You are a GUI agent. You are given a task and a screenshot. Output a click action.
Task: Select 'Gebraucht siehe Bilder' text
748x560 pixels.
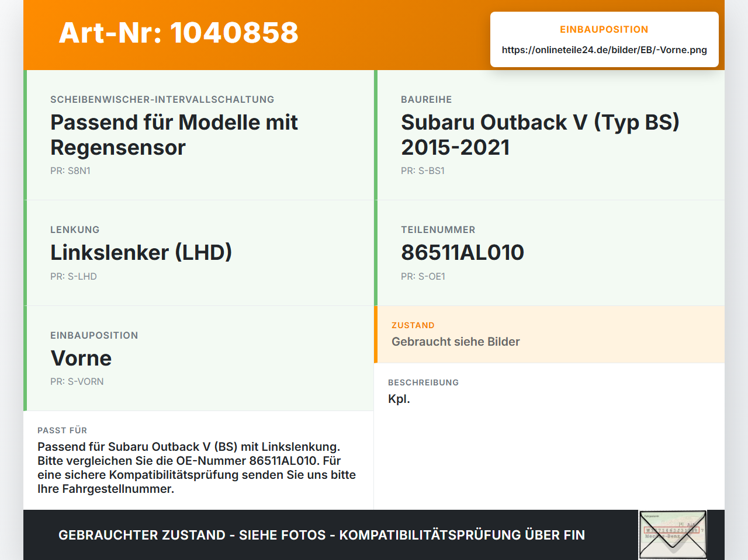456,342
